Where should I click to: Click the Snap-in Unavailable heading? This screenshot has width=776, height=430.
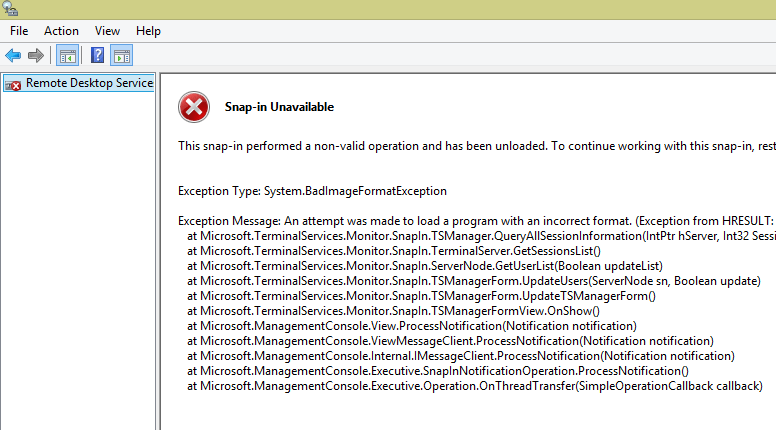click(279, 107)
